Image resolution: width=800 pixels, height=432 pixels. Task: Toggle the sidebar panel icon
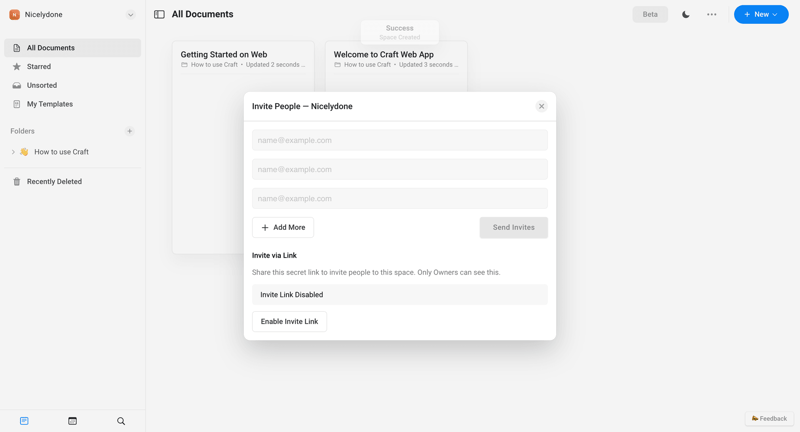(159, 14)
